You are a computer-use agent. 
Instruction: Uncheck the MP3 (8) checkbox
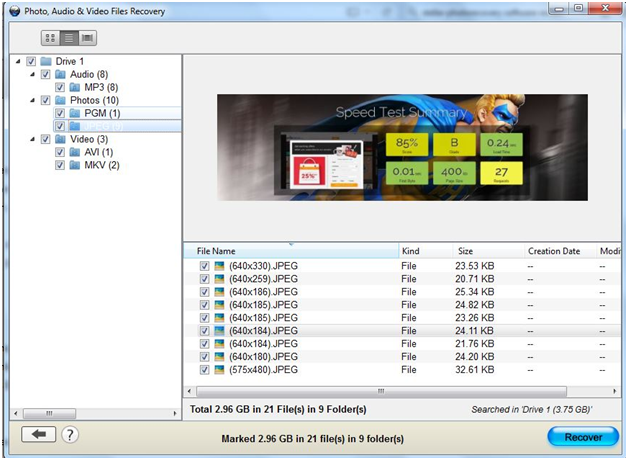[x=60, y=87]
